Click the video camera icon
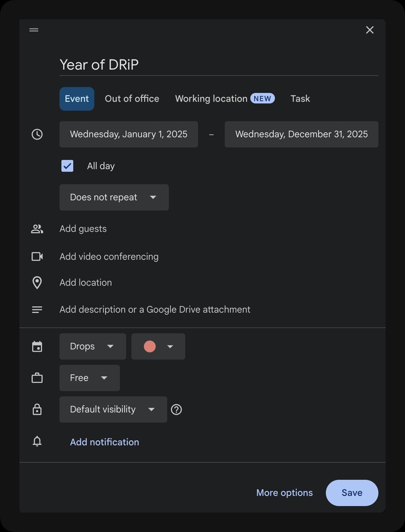This screenshot has height=532, width=405. 37,256
